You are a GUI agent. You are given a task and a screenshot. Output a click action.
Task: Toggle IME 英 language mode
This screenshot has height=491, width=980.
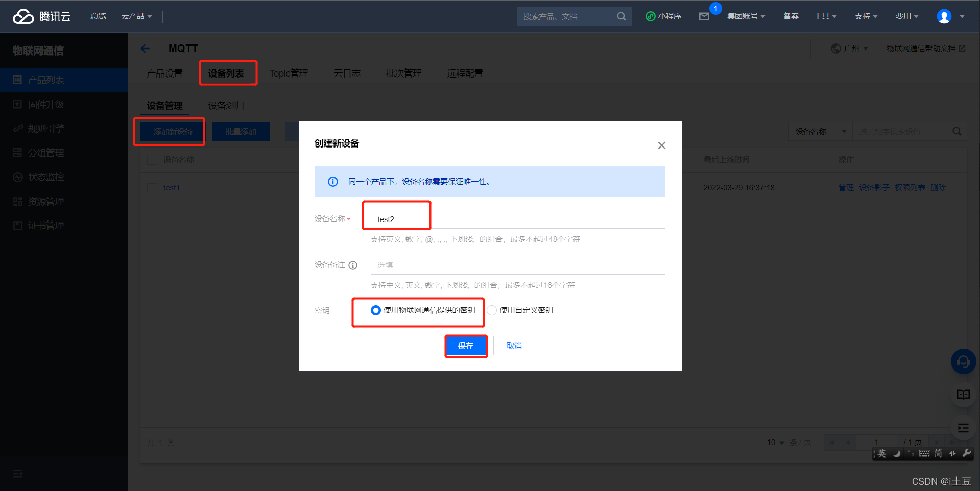click(882, 453)
